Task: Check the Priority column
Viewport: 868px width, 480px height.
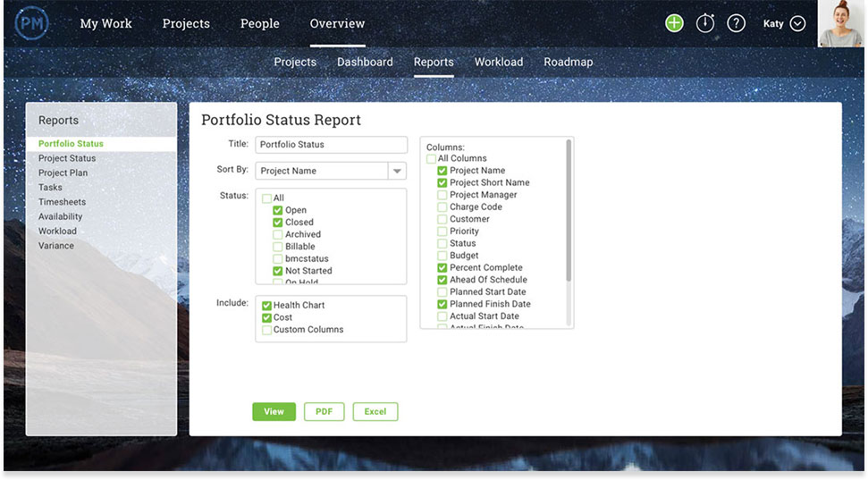Action: click(x=442, y=232)
